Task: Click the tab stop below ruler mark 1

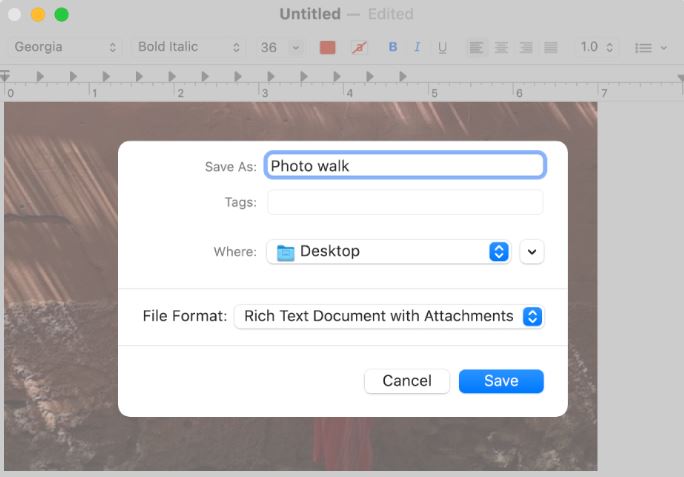Action: tap(106, 76)
